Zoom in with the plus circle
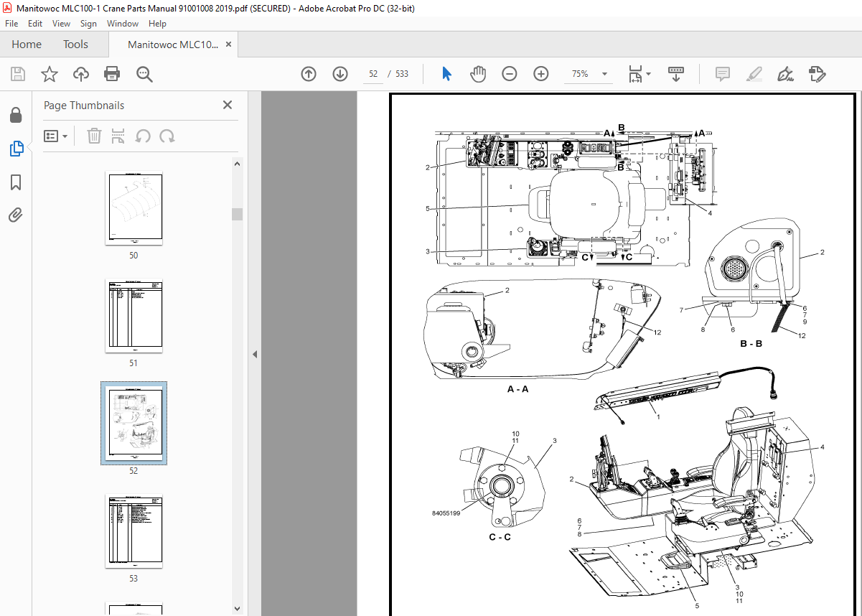 [541, 74]
